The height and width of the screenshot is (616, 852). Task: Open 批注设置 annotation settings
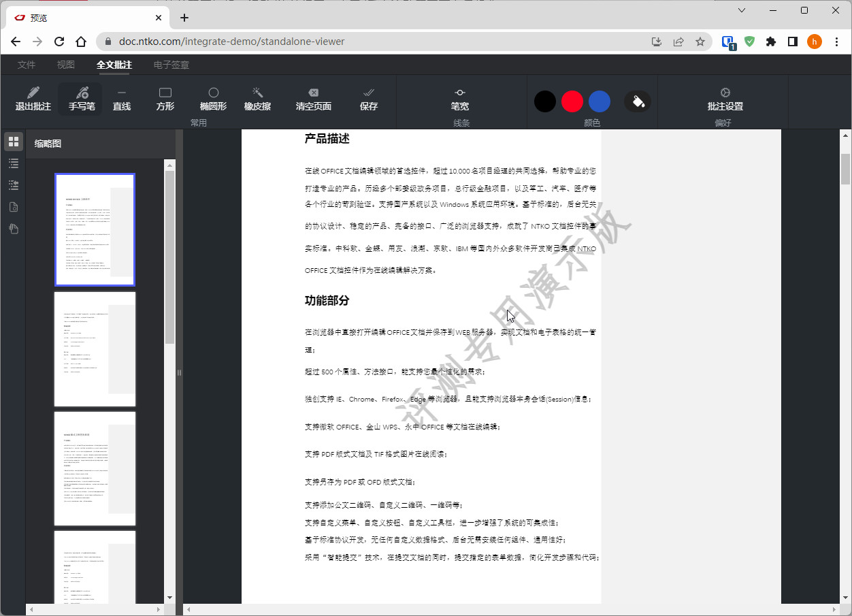pyautogui.click(x=725, y=99)
